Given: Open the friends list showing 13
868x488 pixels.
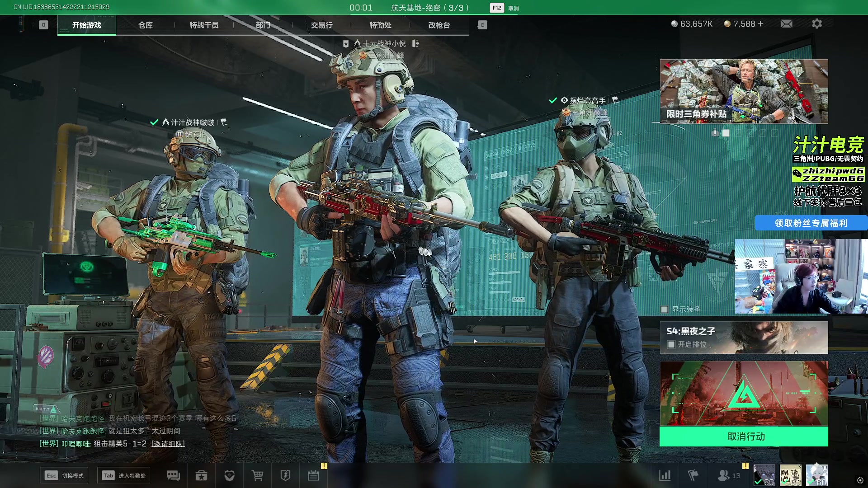Looking at the screenshot, I should (729, 475).
